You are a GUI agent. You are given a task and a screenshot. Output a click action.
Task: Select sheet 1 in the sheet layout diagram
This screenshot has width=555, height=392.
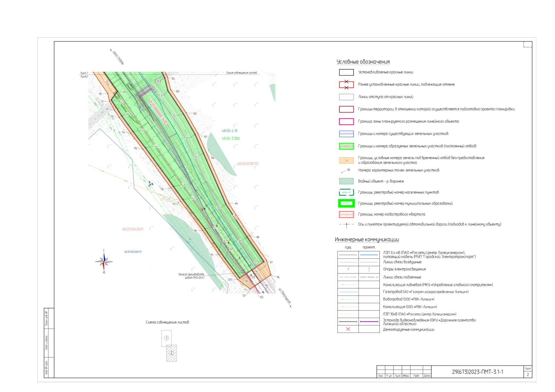[166, 338]
